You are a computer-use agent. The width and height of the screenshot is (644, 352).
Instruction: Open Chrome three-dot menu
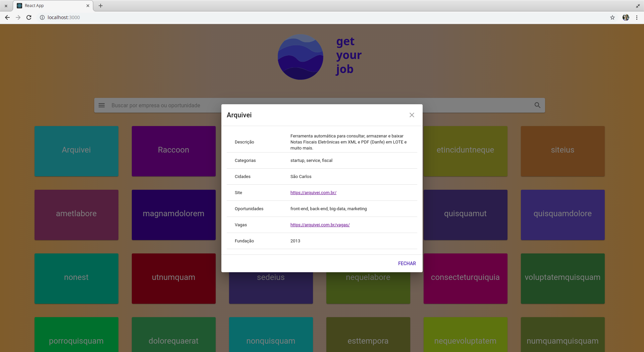point(637,17)
